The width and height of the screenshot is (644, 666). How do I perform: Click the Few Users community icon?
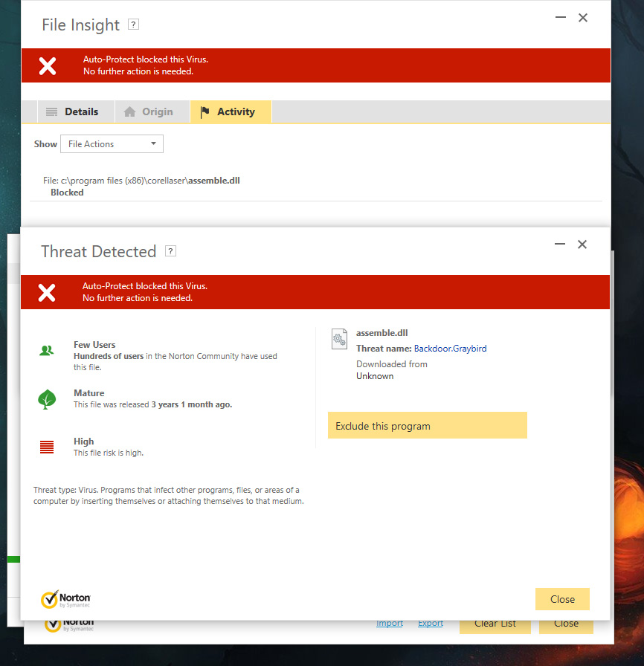pos(47,350)
